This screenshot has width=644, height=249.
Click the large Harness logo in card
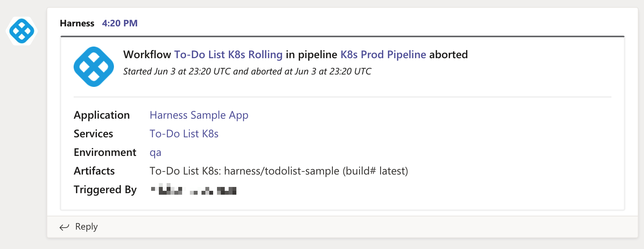(94, 67)
